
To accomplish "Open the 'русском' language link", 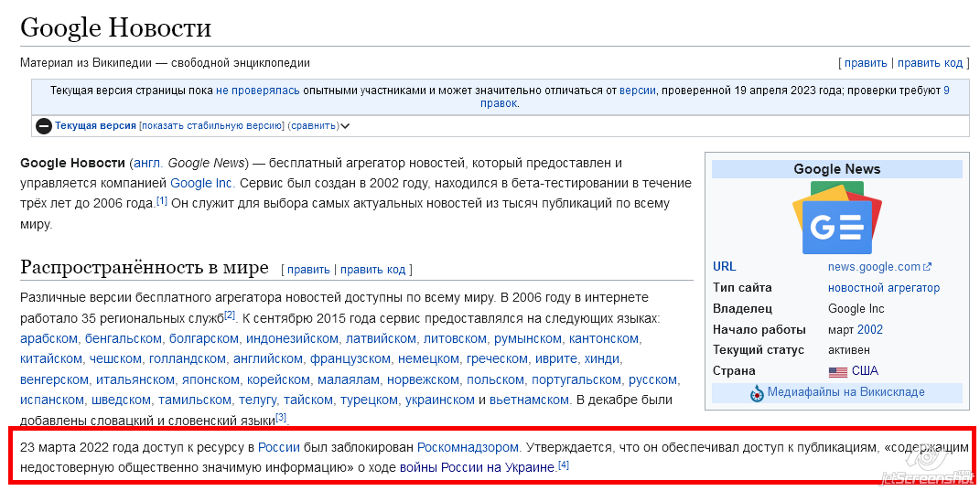I will pyautogui.click(x=652, y=379).
